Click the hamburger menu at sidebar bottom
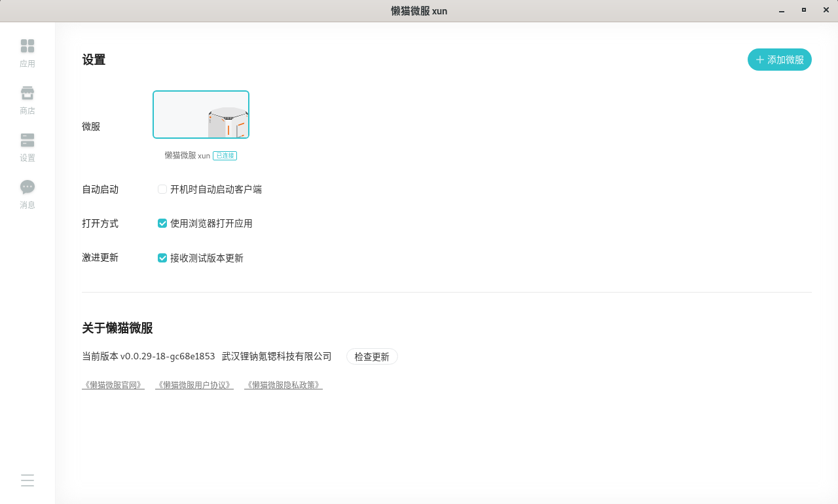This screenshot has width=838, height=504. click(27, 480)
